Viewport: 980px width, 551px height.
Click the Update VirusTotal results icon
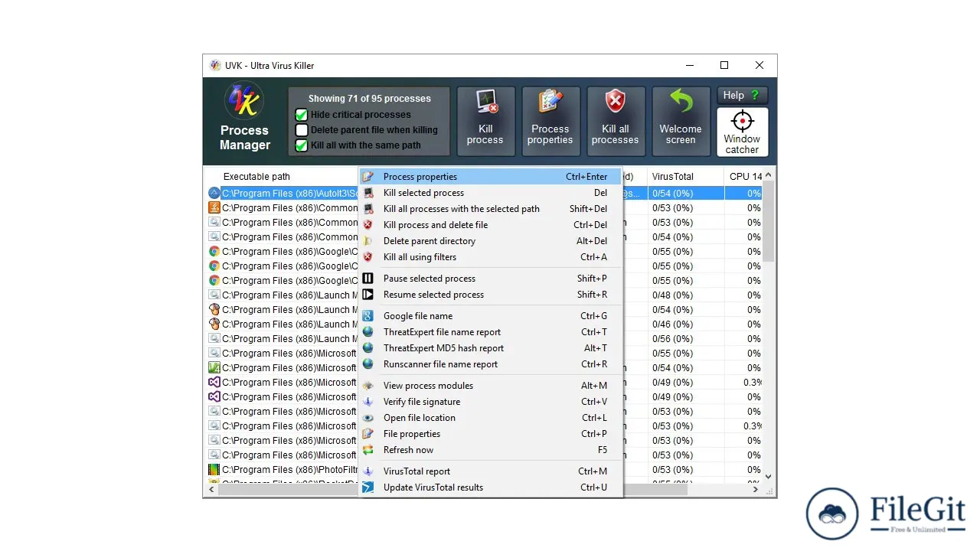coord(368,487)
